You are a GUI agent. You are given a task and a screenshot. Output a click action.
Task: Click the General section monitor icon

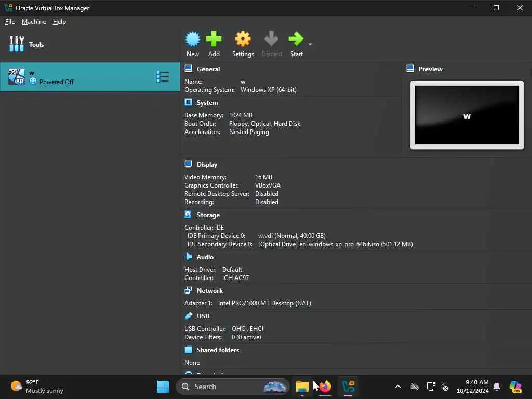tap(188, 69)
